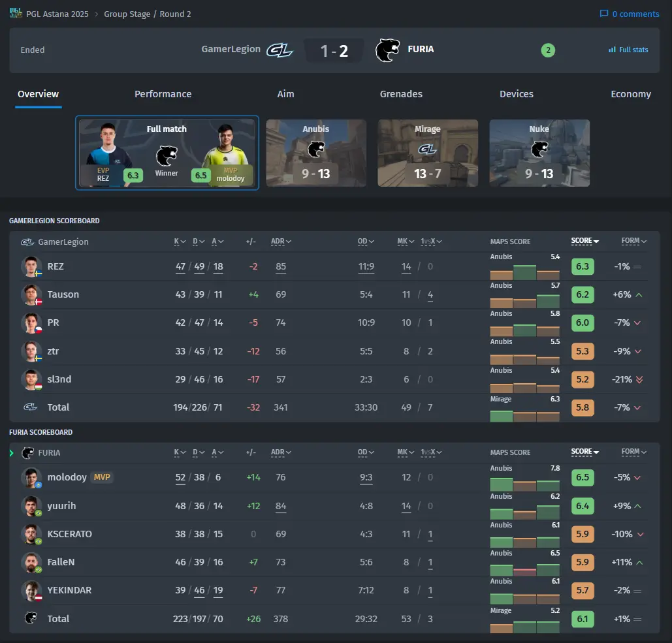
Task: Open PGL Astana 2025 breadcrumb link
Action: point(57,14)
